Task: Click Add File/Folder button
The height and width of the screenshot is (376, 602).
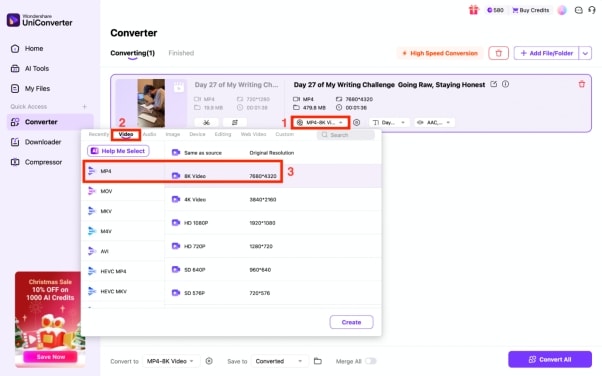Action: [547, 53]
